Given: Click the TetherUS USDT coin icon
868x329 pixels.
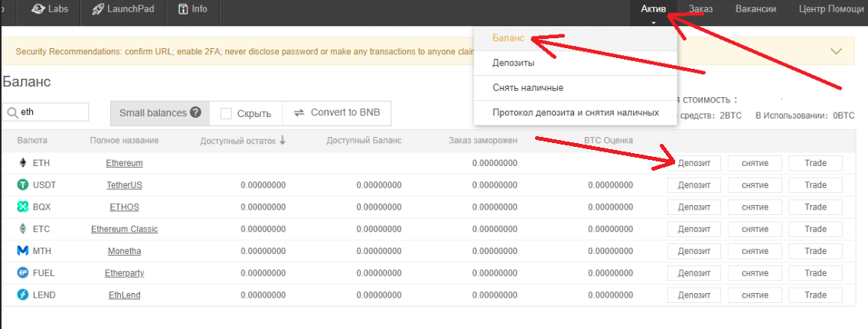Looking at the screenshot, I should click(22, 185).
